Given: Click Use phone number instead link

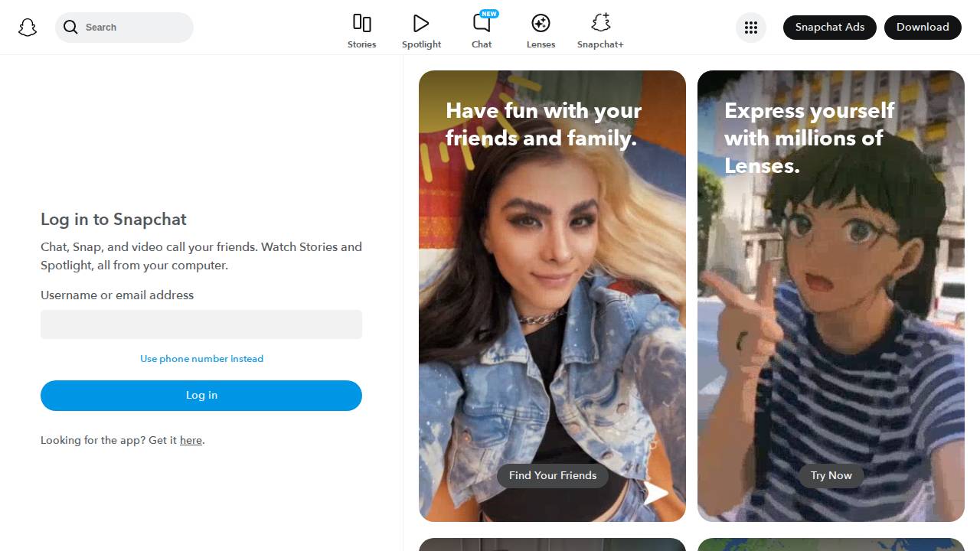Looking at the screenshot, I should 201,359.
